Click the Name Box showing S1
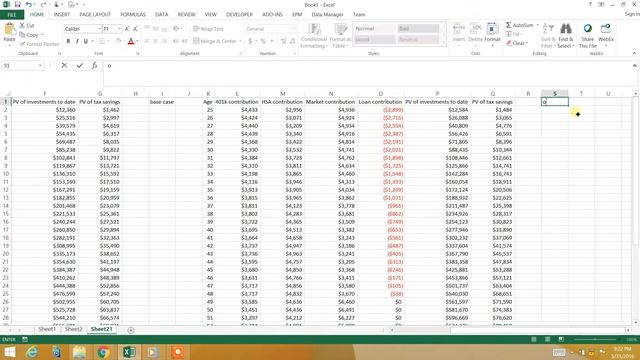Screen dimensions: 640x360 [20, 65]
